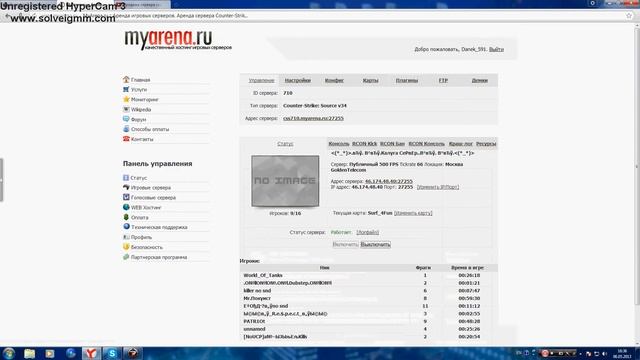Screen dimensions: 640x360
Task: Select the PATRIOt player row
Action: click(x=369, y=321)
